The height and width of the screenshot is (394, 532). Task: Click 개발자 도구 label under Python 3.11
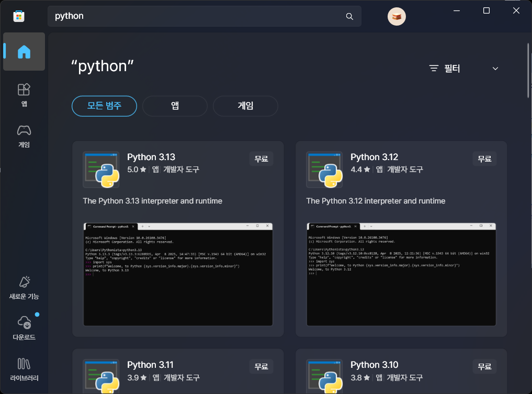coord(182,377)
